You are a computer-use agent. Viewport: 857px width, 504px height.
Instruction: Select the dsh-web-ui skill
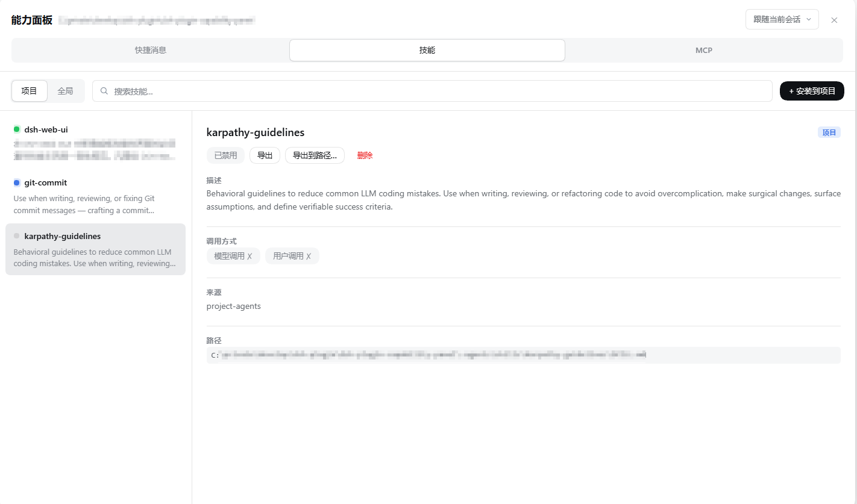[x=95, y=142]
